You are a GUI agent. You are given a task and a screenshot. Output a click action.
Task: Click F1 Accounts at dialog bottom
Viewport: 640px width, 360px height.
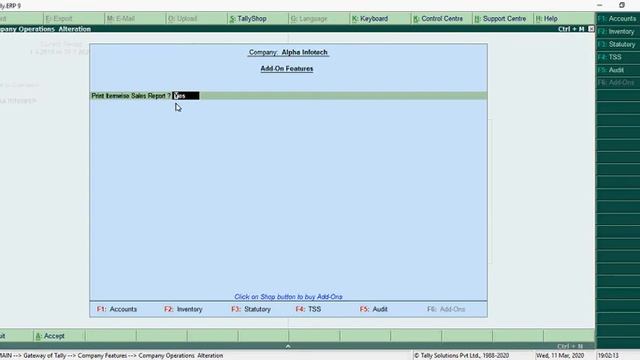click(x=117, y=309)
